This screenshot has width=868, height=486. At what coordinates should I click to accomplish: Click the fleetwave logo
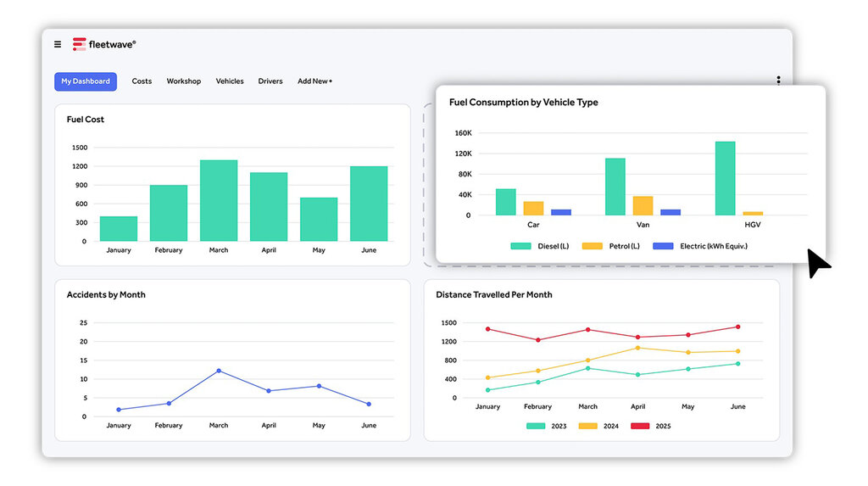[103, 44]
